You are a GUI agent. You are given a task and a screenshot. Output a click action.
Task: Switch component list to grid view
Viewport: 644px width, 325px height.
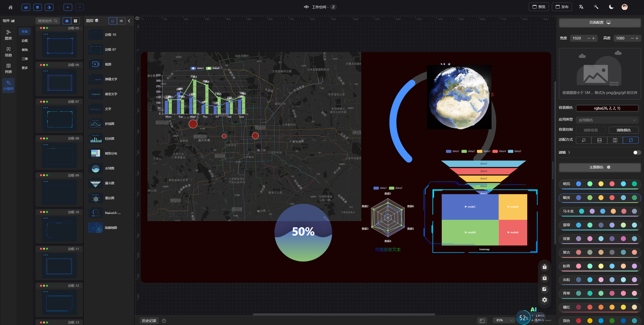pyautogui.click(x=75, y=21)
